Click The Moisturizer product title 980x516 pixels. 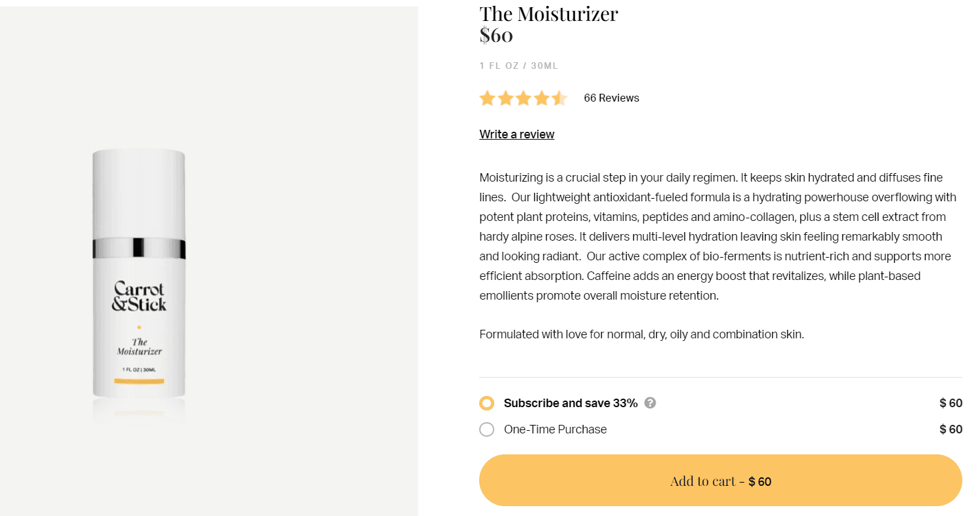coord(549,14)
